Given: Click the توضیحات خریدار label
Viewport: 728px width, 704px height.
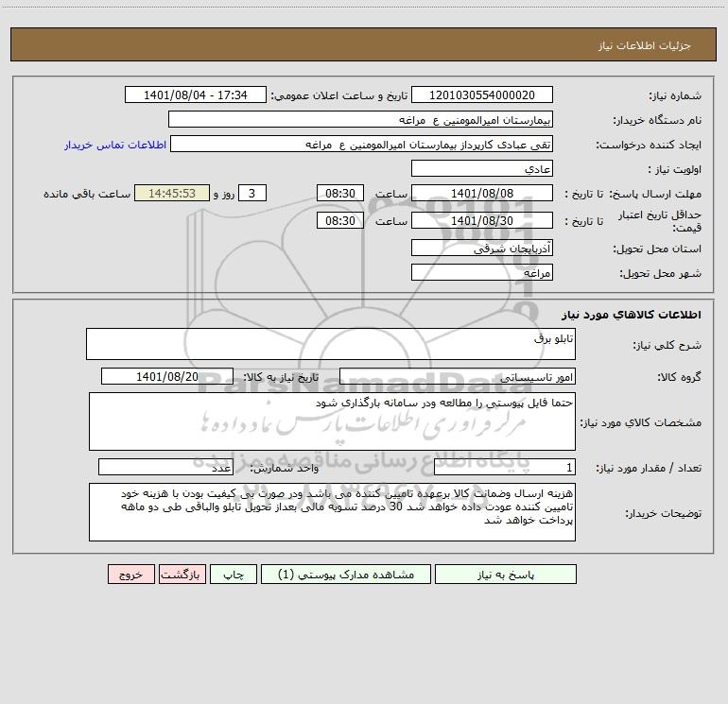Looking at the screenshot, I should 664,513.
